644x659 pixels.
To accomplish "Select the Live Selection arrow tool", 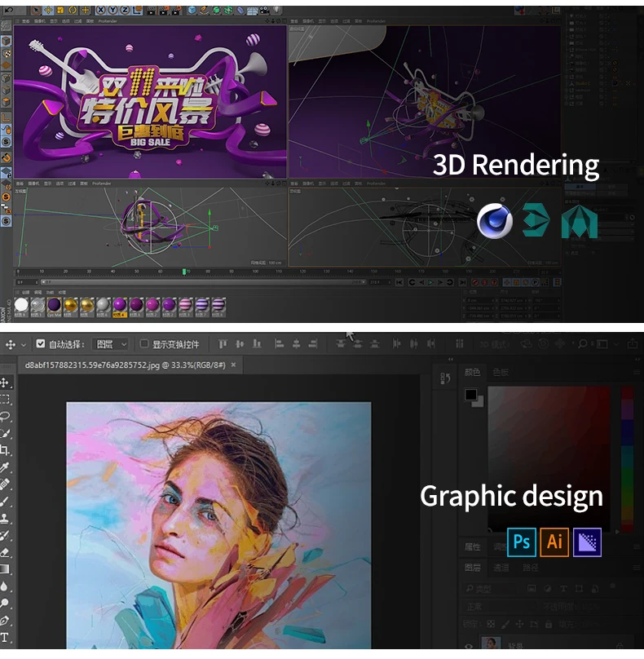I will (x=37, y=10).
